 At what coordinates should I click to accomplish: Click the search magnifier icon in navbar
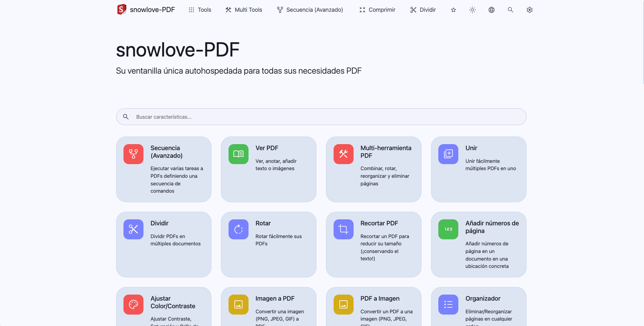pos(510,10)
